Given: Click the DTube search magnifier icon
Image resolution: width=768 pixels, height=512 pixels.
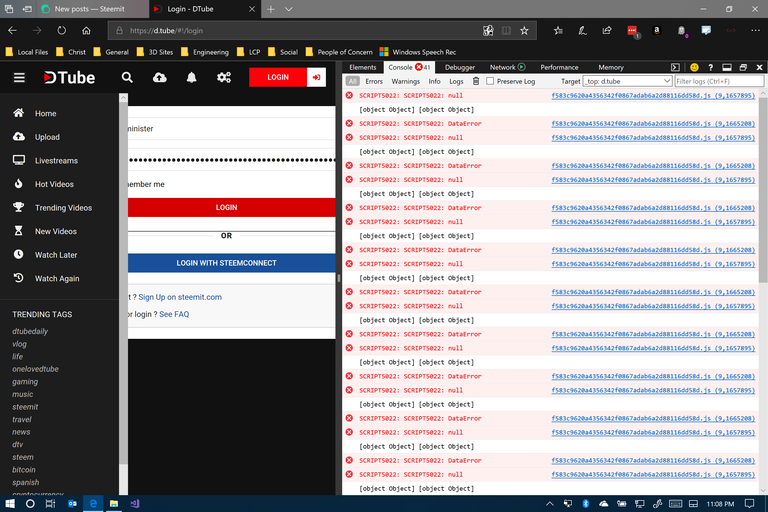Looking at the screenshot, I should 127,77.
